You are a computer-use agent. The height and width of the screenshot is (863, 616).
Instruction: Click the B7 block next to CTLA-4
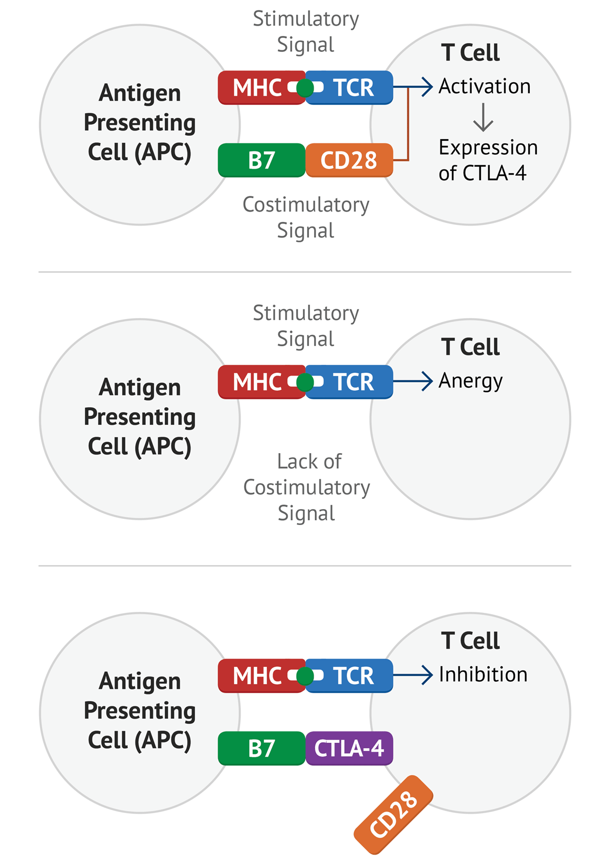(262, 748)
